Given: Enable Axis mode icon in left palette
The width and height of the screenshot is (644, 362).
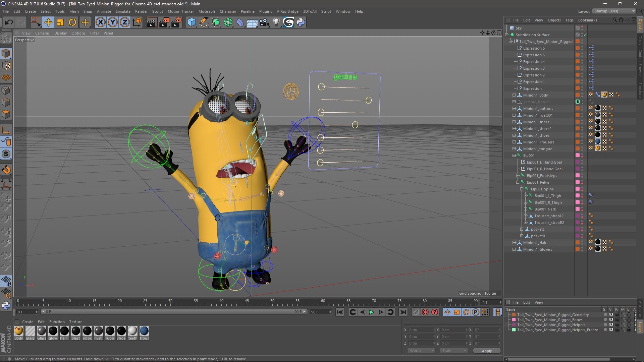Looking at the screenshot, I should point(6,130).
